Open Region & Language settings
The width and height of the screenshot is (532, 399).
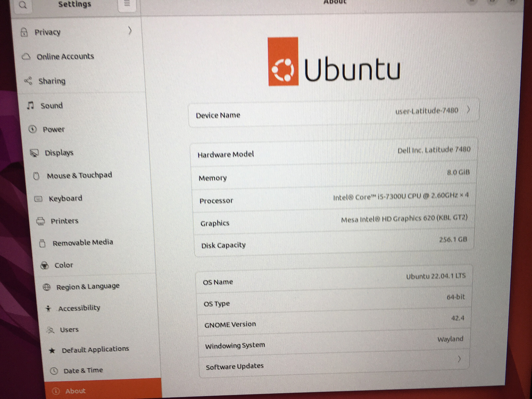97,286
